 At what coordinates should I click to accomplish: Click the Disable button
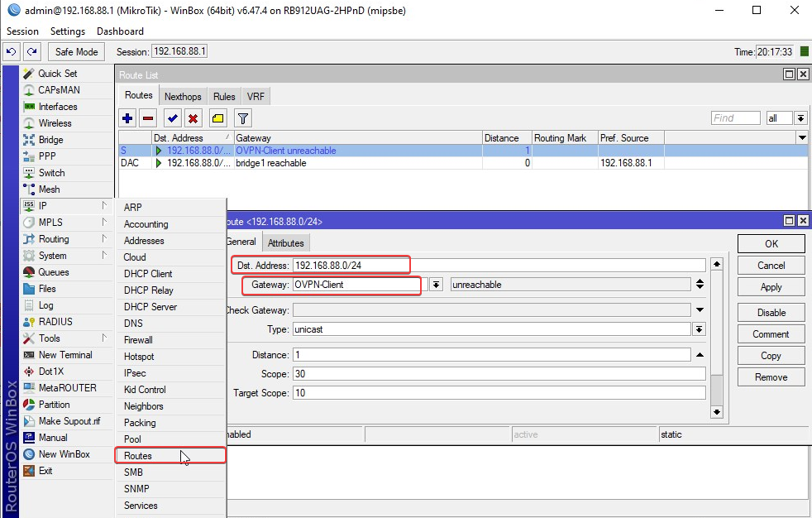pos(771,312)
